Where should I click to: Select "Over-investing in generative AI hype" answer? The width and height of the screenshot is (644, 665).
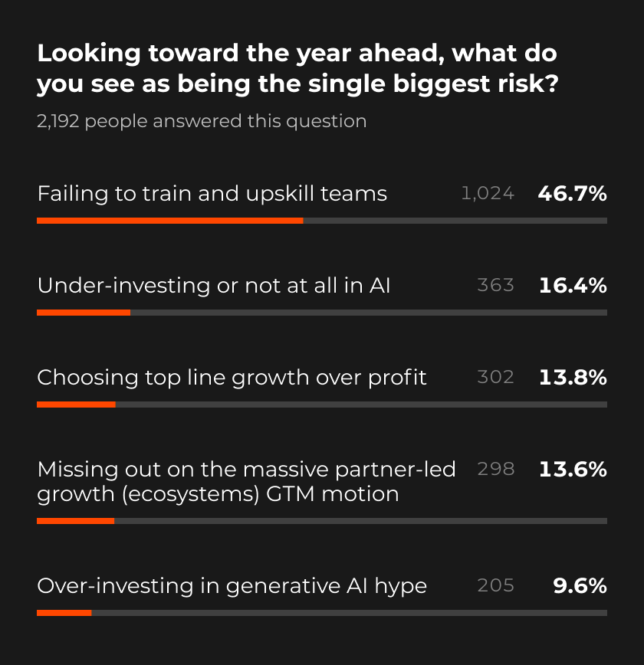232,586
